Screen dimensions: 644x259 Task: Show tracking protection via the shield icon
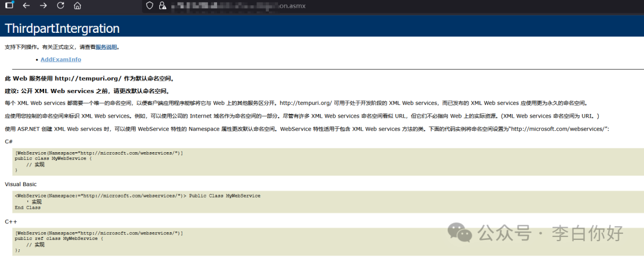click(x=150, y=6)
